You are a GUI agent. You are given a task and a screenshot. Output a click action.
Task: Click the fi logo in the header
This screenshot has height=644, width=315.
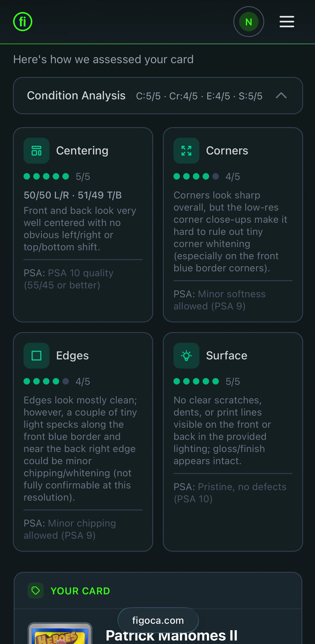click(x=22, y=22)
